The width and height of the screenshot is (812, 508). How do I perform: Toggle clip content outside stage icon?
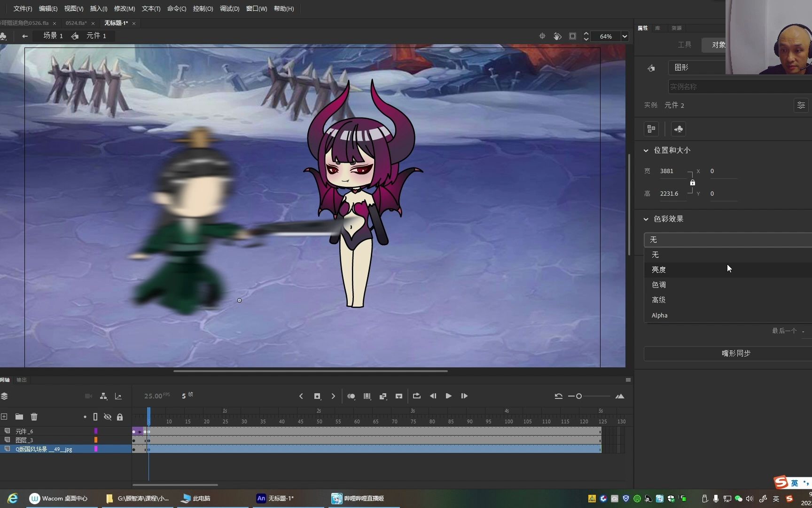[x=572, y=36]
